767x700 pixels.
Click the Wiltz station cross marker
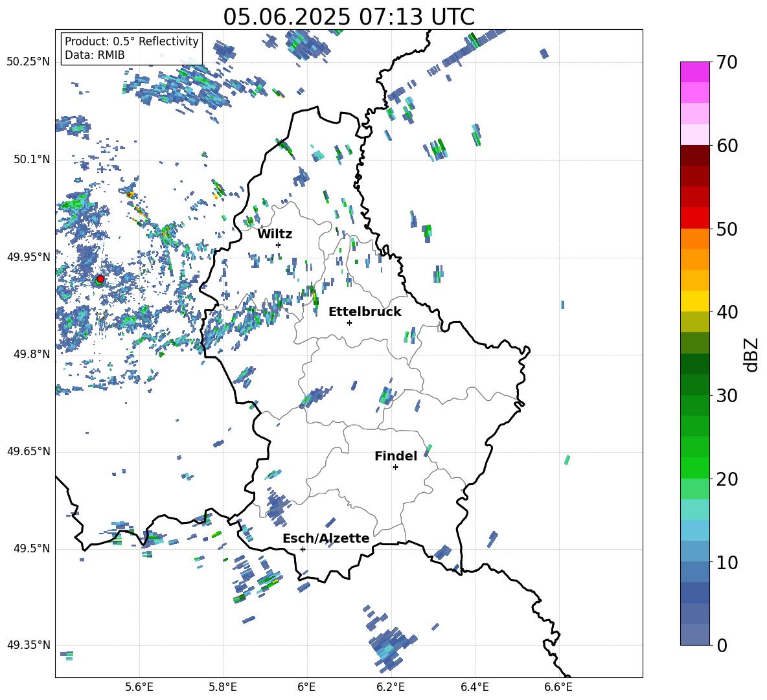(279, 245)
